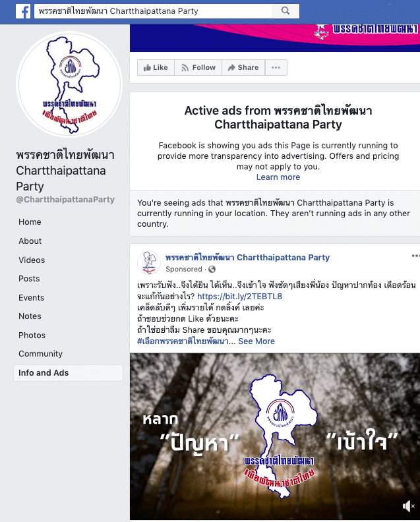Go to the About section
This screenshot has height=522, width=420.
[x=30, y=241]
